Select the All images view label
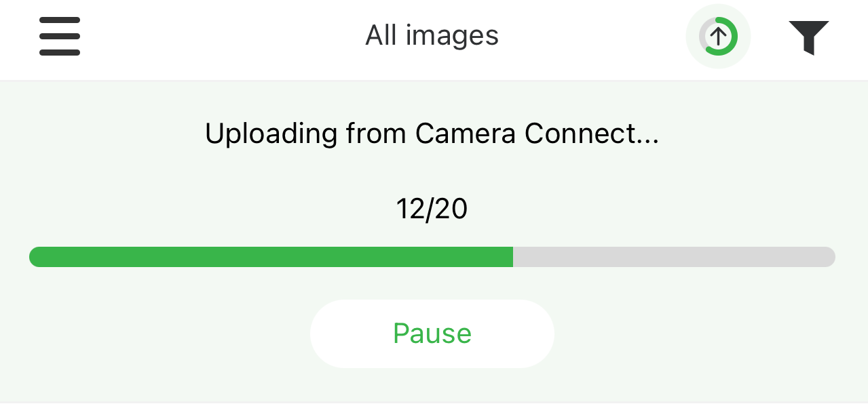Image resolution: width=868 pixels, height=404 pixels. 432,35
